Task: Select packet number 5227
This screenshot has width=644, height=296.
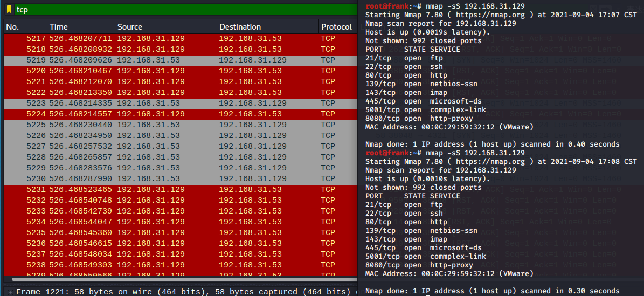Action: 181,146
